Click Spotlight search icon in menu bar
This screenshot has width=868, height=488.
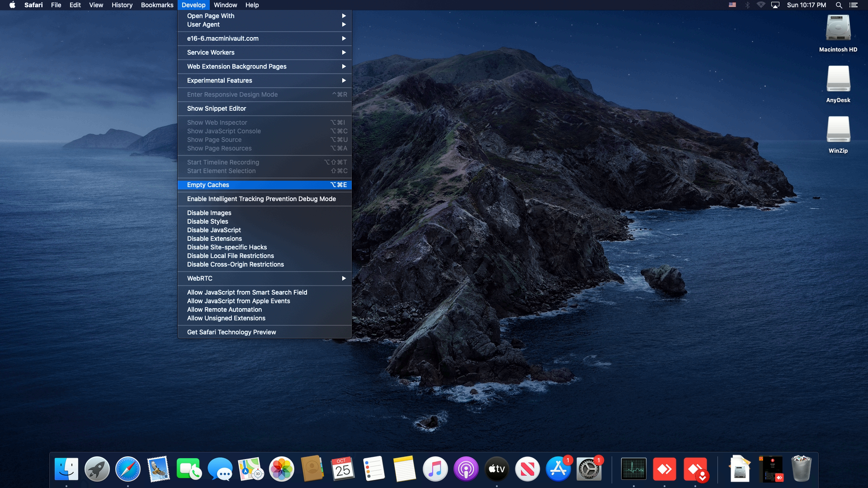click(x=839, y=5)
